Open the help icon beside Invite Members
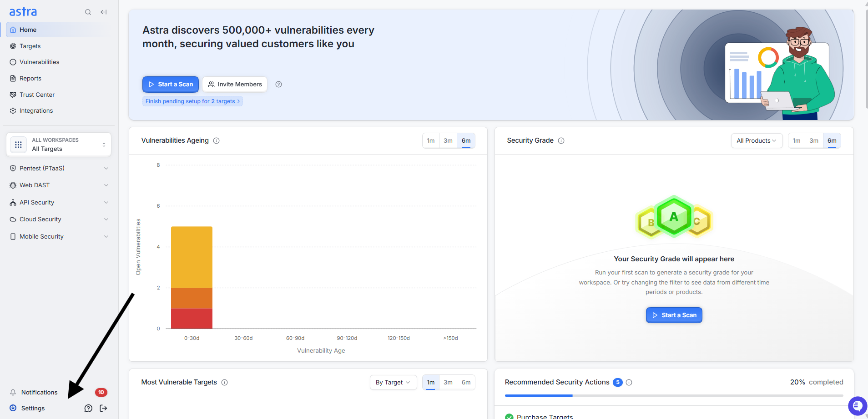 point(279,85)
